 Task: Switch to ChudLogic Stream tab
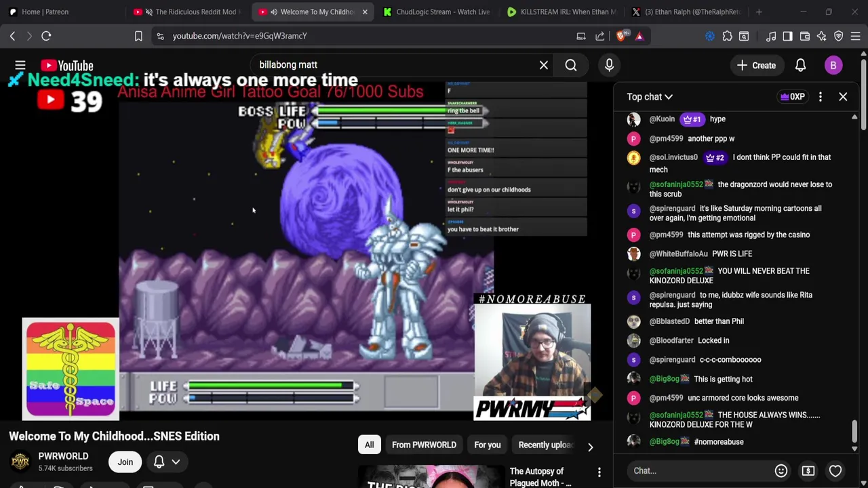click(x=436, y=12)
